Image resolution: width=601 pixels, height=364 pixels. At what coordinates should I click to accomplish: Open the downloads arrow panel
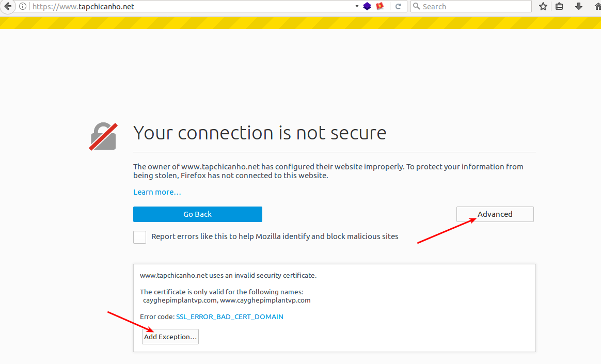[579, 7]
